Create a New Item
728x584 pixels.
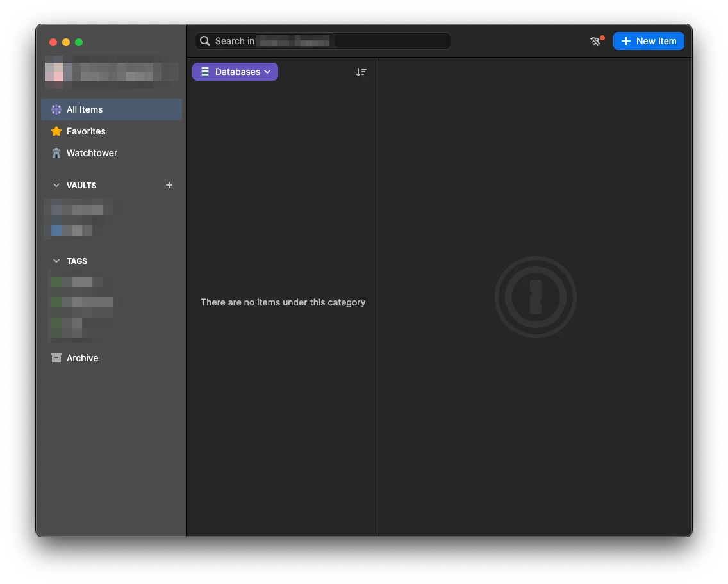(x=648, y=41)
